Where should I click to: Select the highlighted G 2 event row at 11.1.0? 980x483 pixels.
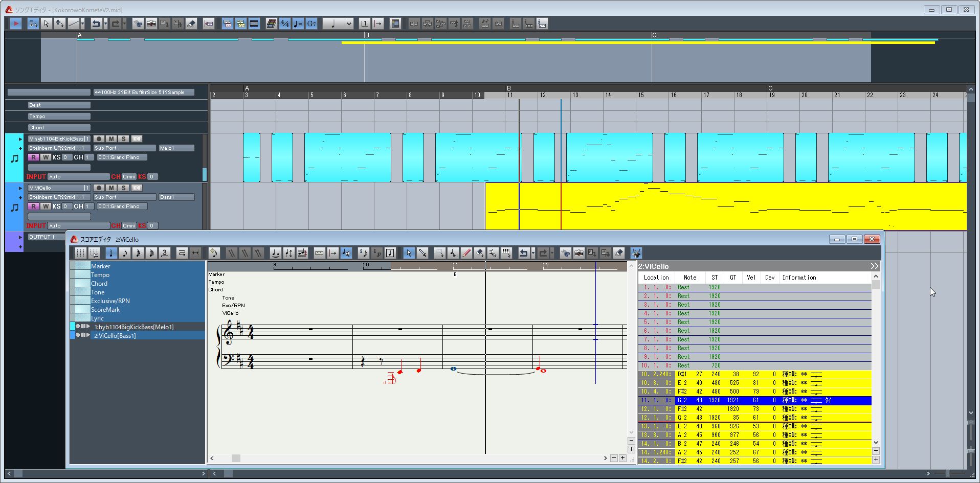pyautogui.click(x=755, y=401)
